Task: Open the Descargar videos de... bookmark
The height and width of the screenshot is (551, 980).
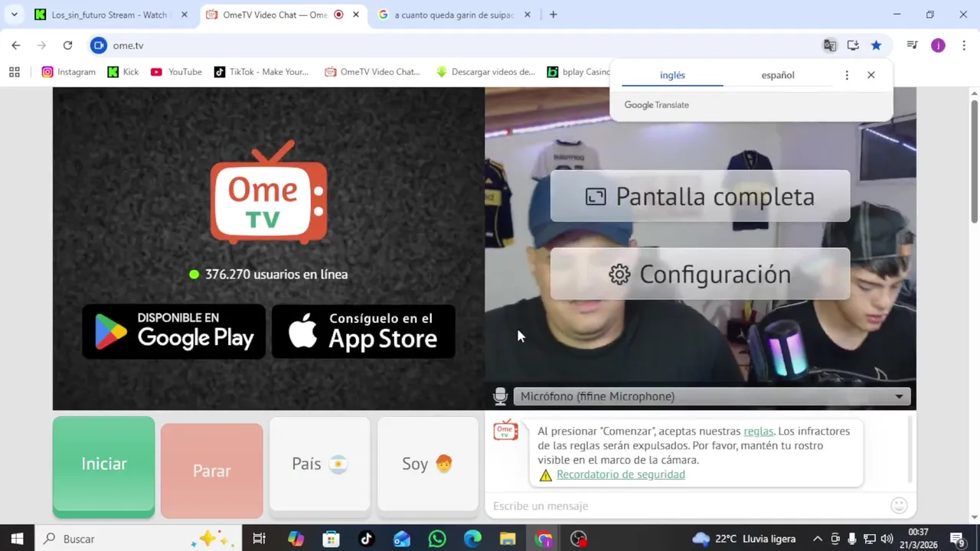Action: [485, 72]
